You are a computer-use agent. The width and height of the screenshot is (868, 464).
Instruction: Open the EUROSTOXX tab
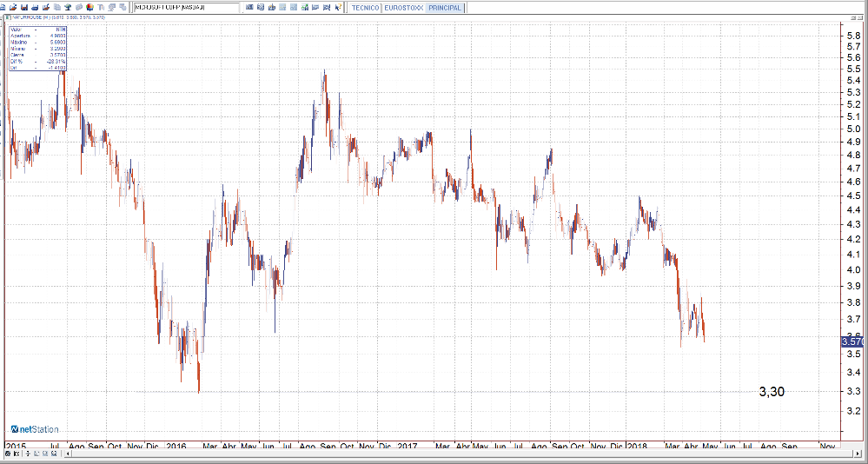tap(403, 7)
